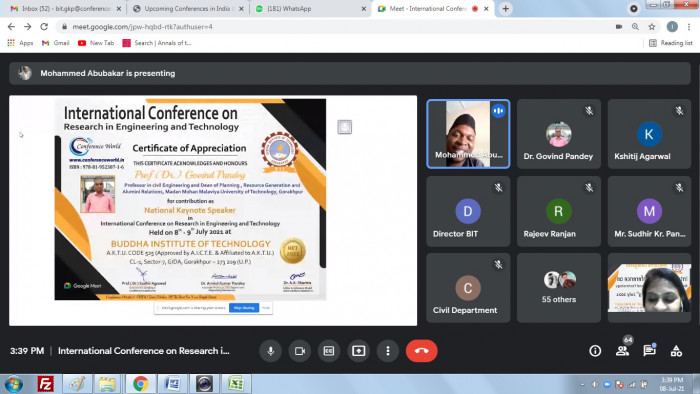This screenshot has width=700, height=394.
Task: Open the chat with everyone icon
Action: [x=649, y=351]
